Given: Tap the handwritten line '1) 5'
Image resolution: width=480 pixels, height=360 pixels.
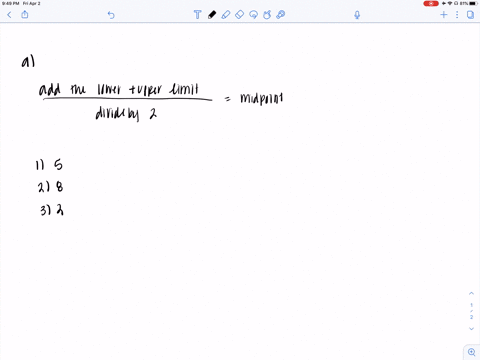Looking at the screenshot, I should point(49,165).
